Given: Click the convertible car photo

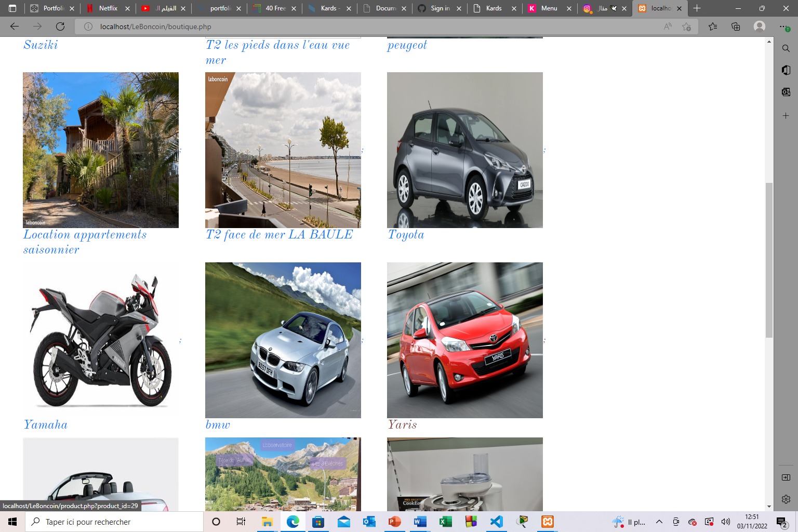Looking at the screenshot, I should (101, 474).
